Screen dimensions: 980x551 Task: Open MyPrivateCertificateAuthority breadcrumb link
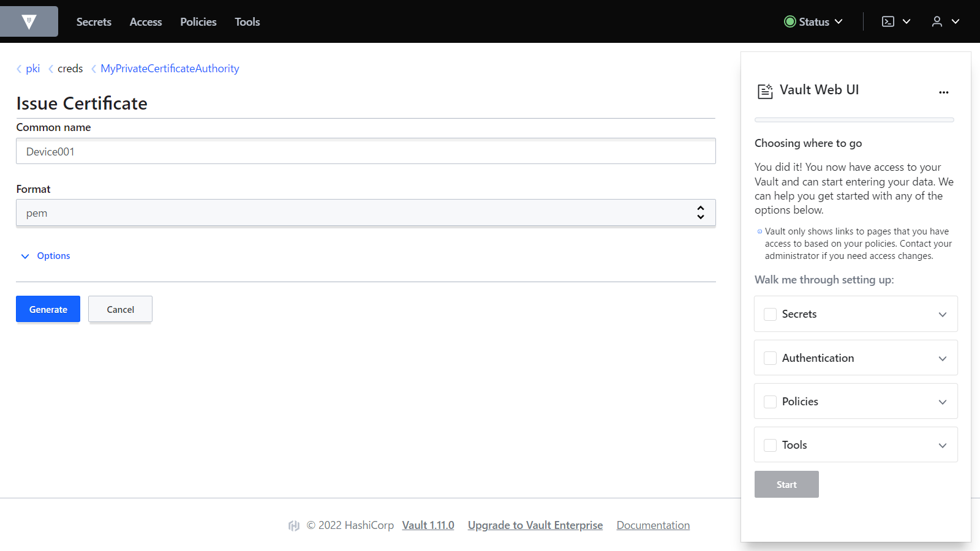tap(170, 69)
